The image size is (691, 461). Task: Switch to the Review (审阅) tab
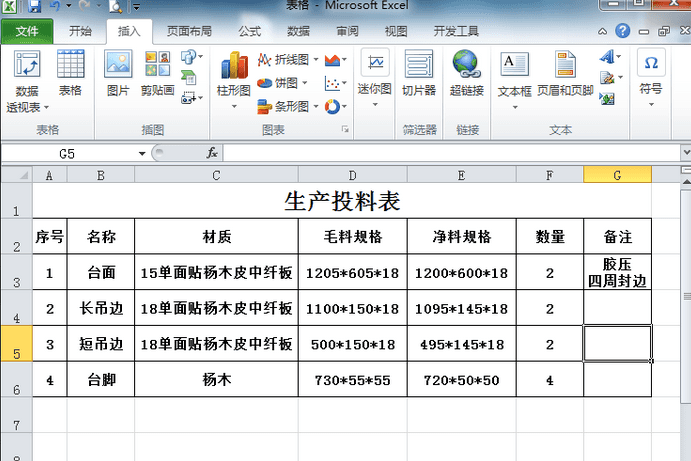(x=347, y=31)
